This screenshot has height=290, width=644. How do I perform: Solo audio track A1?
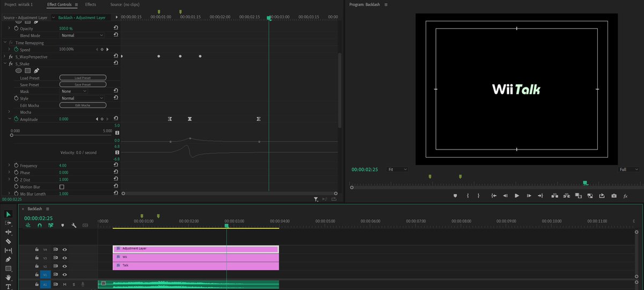point(74,284)
